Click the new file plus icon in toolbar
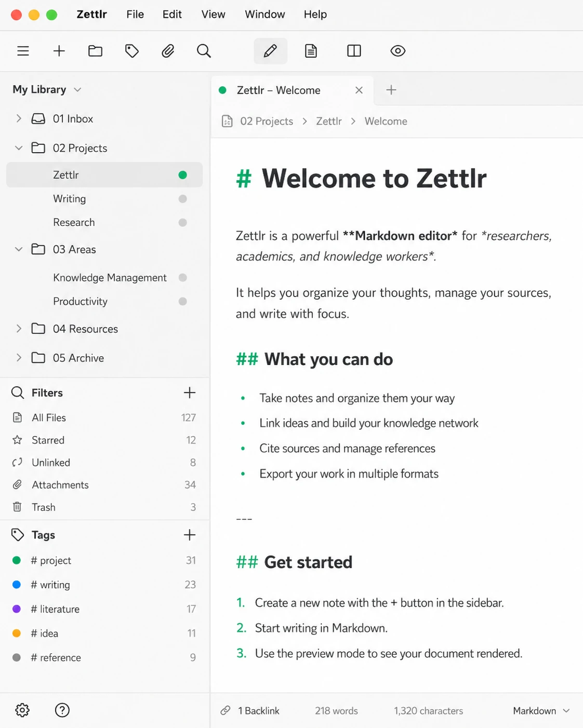583x728 pixels. pos(59,51)
